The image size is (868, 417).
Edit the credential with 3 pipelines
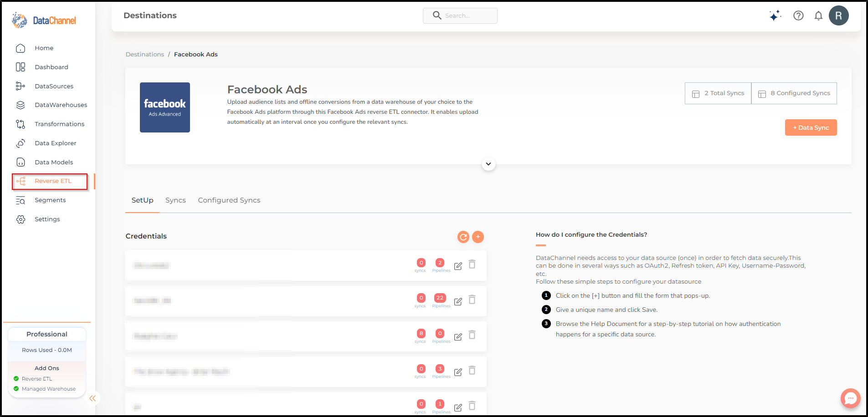click(x=458, y=372)
